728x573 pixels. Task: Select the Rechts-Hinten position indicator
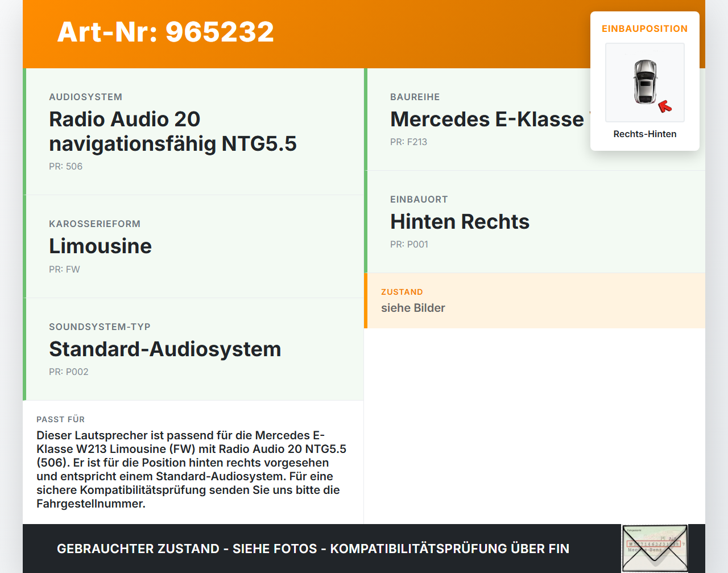(x=644, y=134)
